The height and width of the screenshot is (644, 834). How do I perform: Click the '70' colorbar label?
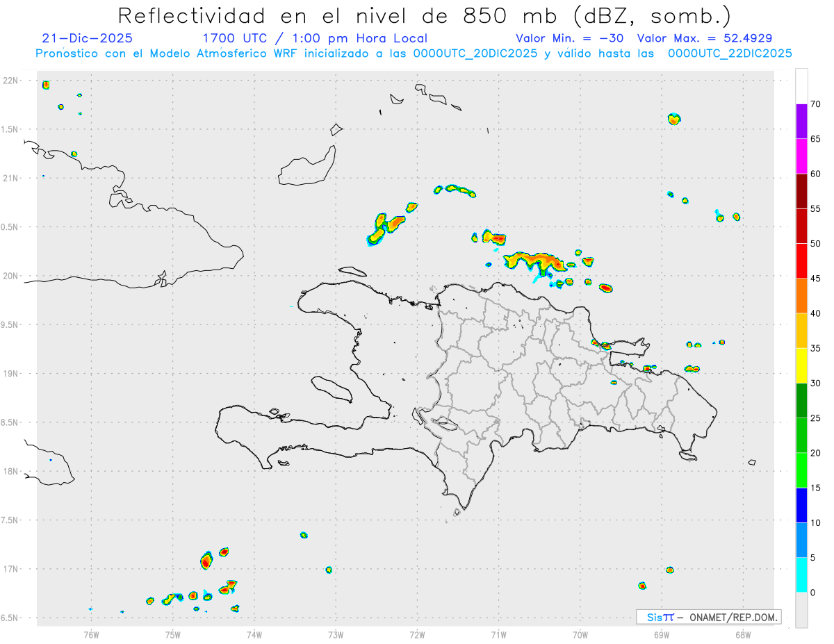(816, 104)
